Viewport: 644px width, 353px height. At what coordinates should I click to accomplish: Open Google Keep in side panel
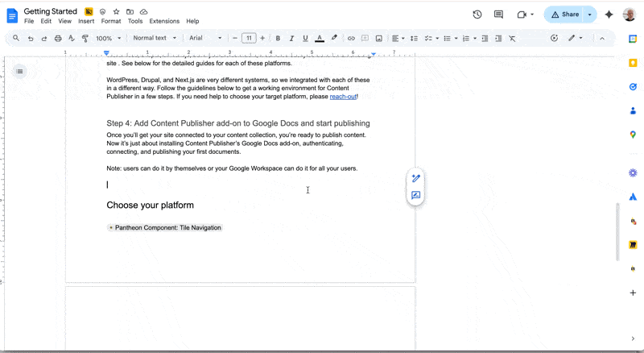click(633, 62)
